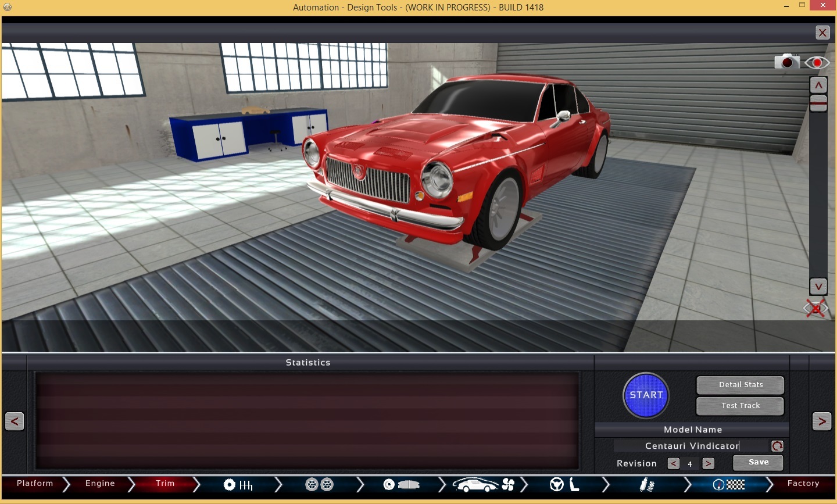Open the wheels and tires tab
Screen dimensions: 837x504
(319, 484)
